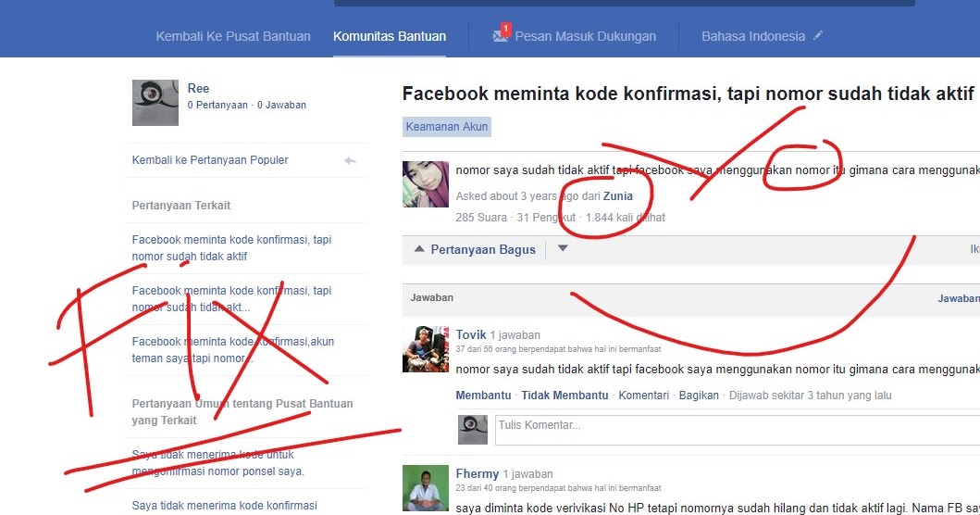Click '23 dari 40 orang berpendapat' text
The image size is (980, 515).
pos(558,488)
